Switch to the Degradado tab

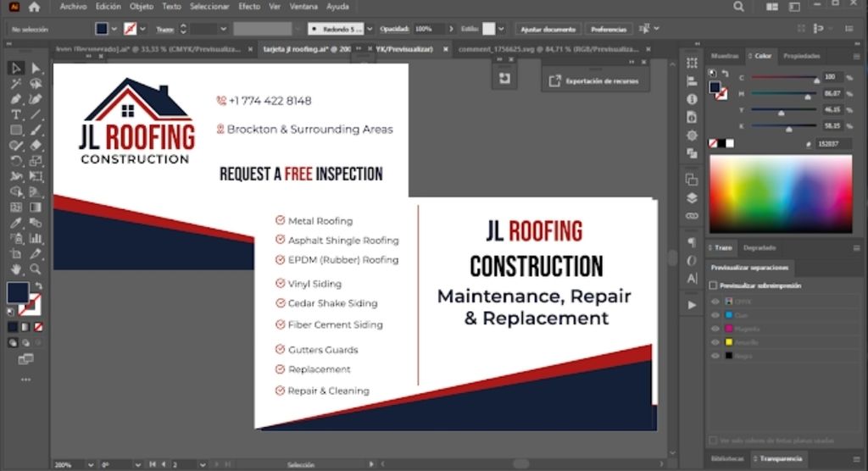[x=759, y=248]
